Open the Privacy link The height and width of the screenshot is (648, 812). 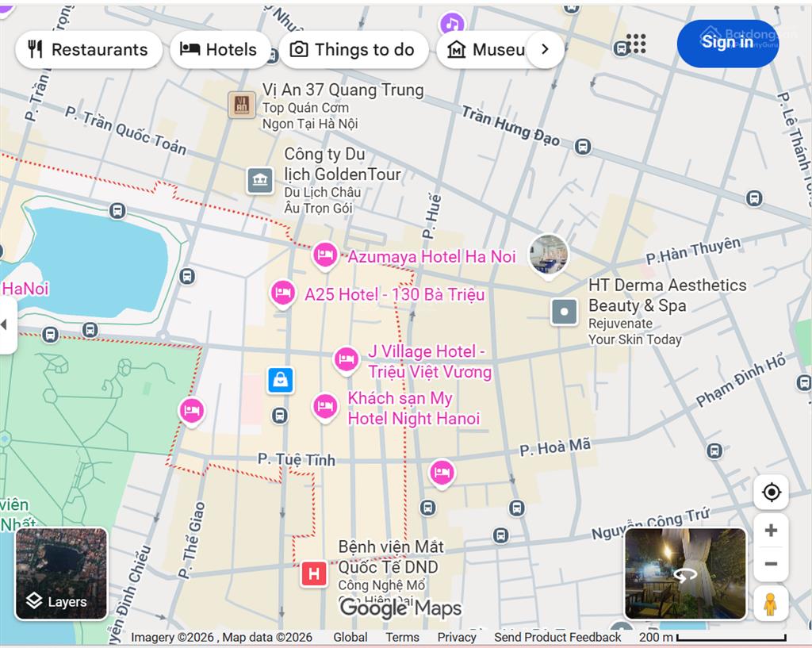pyautogui.click(x=456, y=637)
